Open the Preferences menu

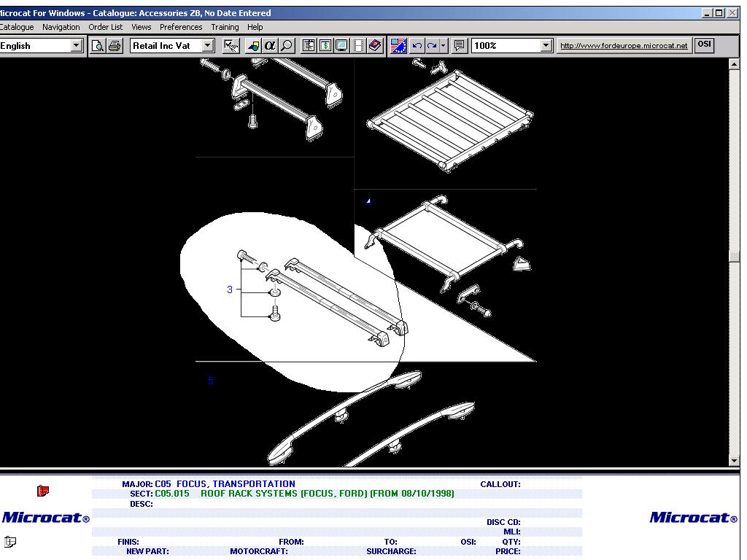click(181, 27)
